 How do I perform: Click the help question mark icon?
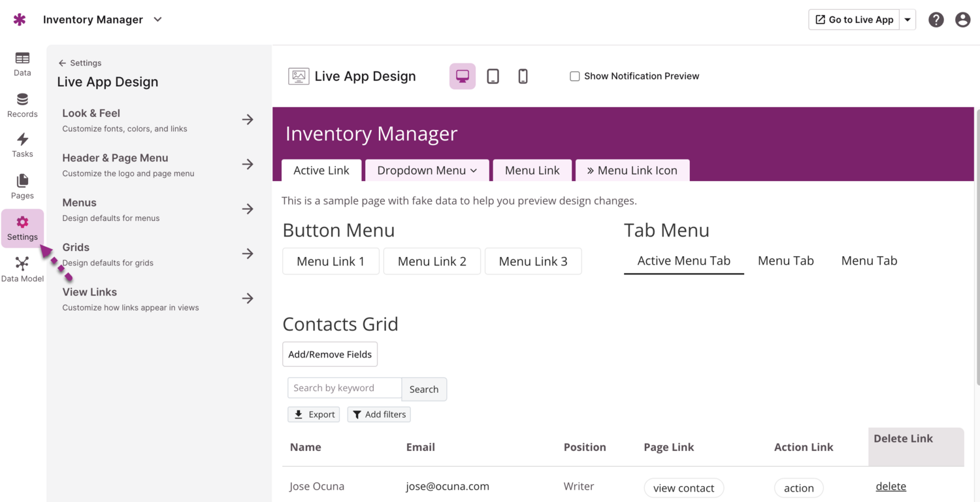point(936,20)
